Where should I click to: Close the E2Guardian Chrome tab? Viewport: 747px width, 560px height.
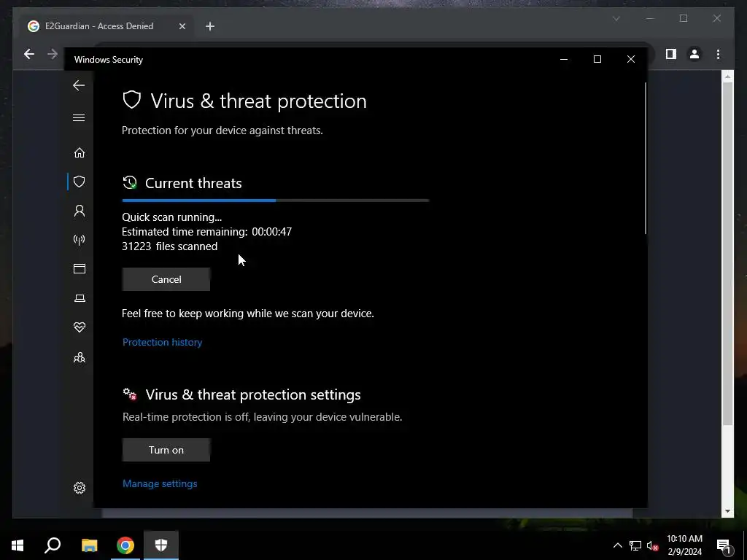pos(182,26)
